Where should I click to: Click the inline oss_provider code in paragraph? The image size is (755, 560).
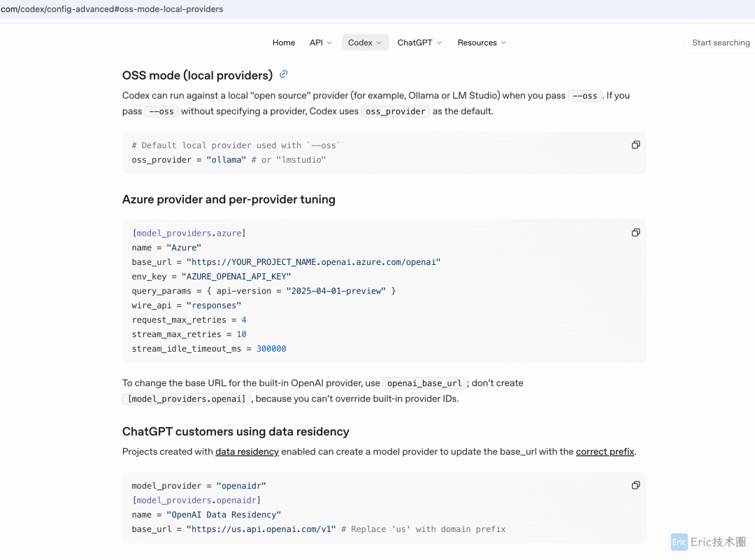pos(395,111)
